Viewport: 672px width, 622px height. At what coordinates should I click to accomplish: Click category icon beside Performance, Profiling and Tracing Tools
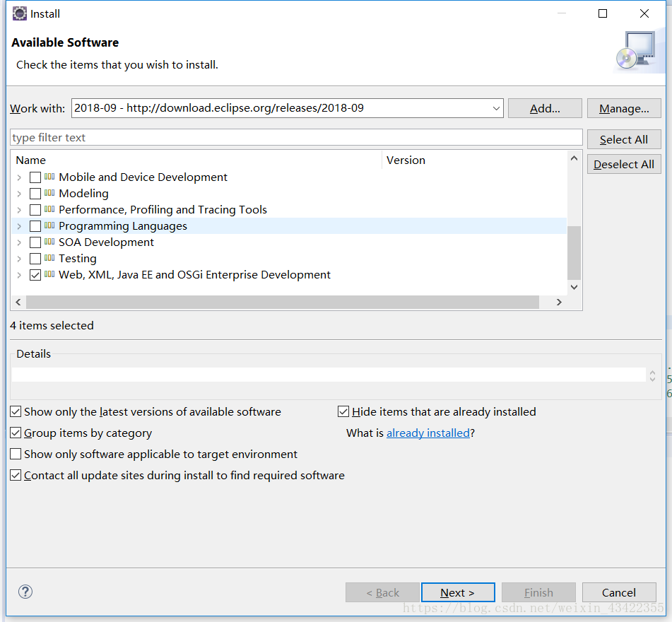point(49,209)
